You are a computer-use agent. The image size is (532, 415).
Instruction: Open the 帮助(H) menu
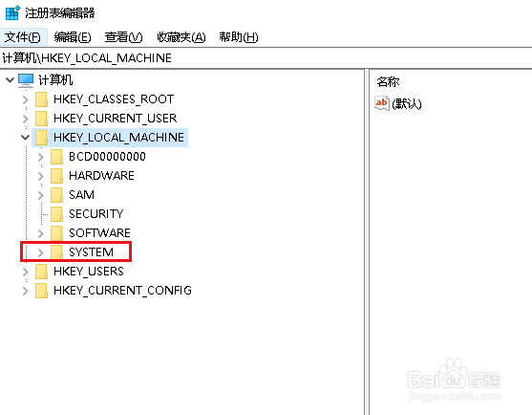point(238,36)
